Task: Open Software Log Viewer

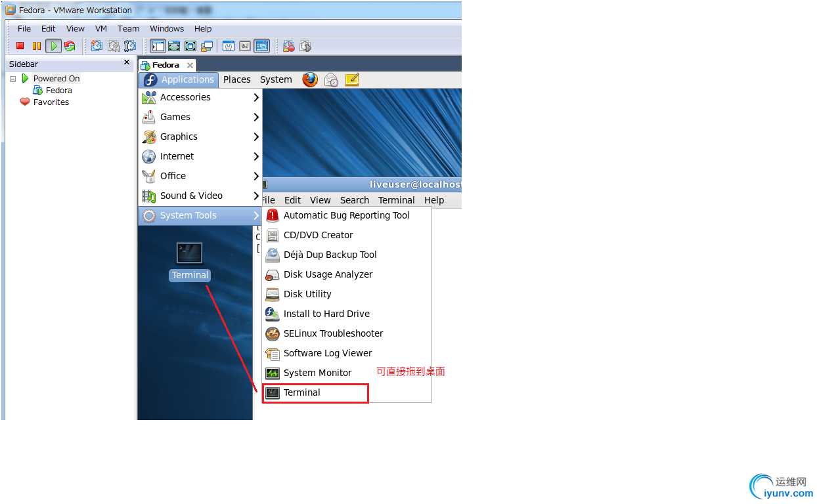Action: (x=347, y=353)
